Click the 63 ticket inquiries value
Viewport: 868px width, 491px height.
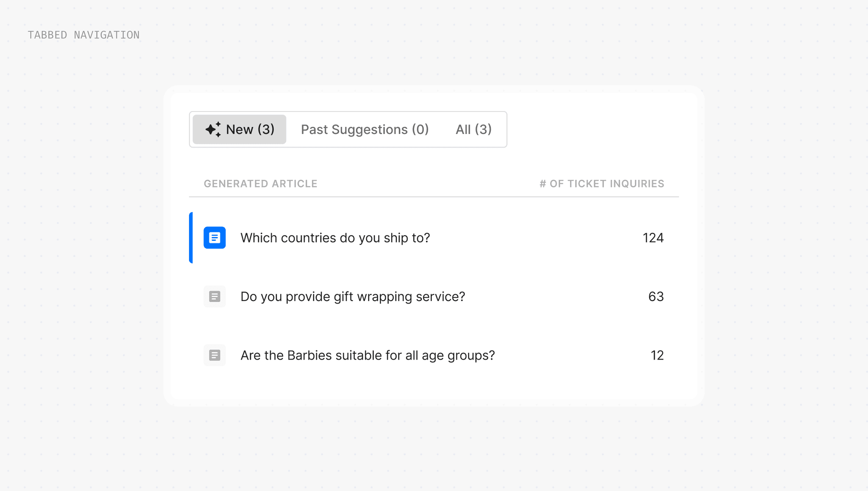click(x=656, y=296)
